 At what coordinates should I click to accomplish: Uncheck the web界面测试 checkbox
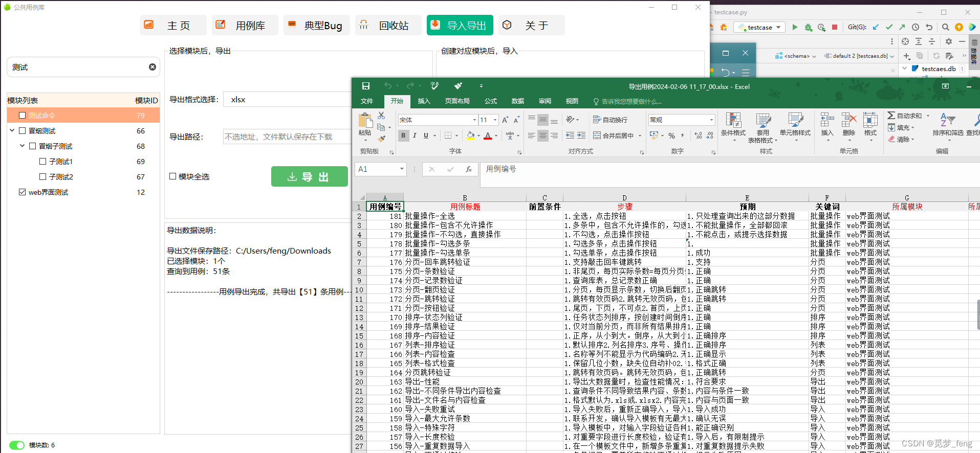click(22, 192)
